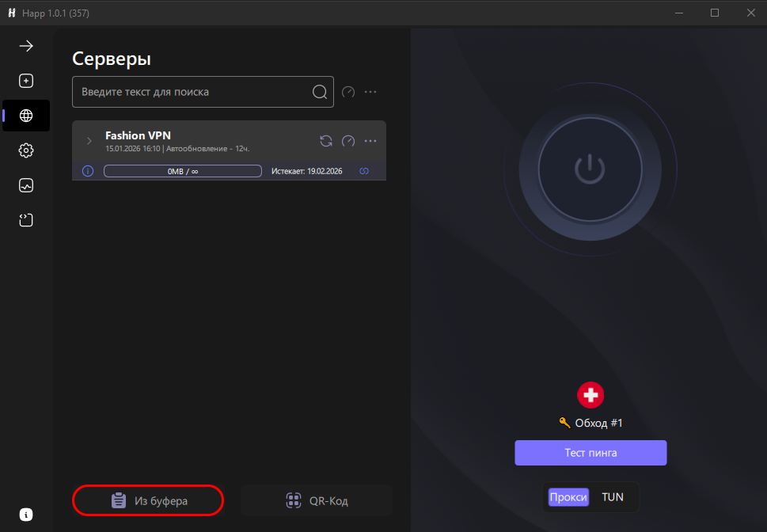
Task: Test ping for the Fashion VPN subscription
Action: pyautogui.click(x=348, y=141)
